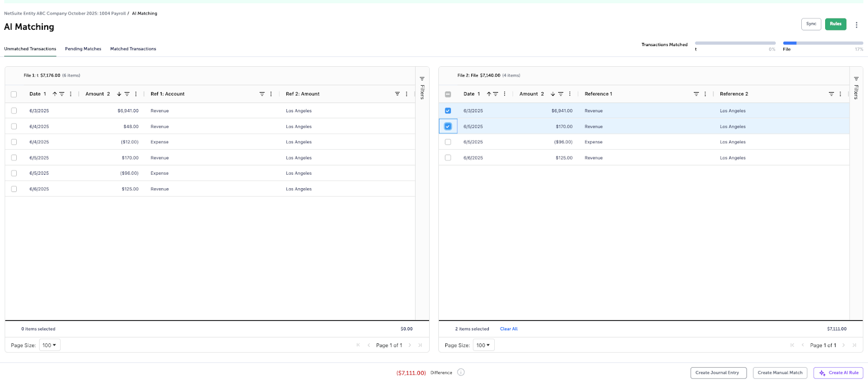Check the $48.00 Revenue row in File 1
This screenshot has width=868, height=383.
[x=14, y=126]
